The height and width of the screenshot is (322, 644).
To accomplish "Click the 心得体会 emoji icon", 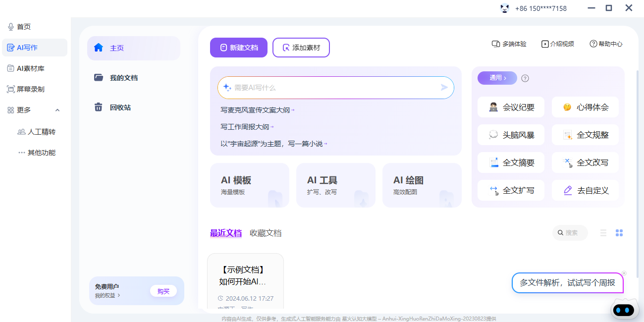I will 568,107.
